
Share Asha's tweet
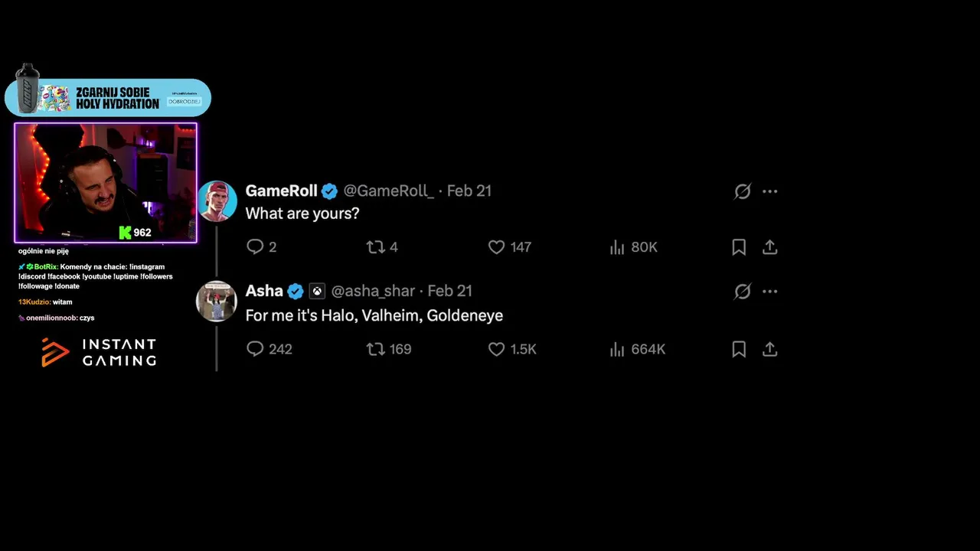(x=769, y=349)
